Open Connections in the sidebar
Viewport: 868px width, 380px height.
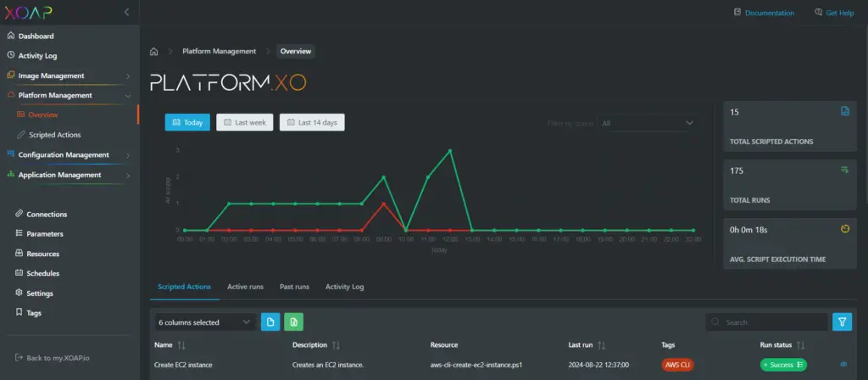click(47, 215)
